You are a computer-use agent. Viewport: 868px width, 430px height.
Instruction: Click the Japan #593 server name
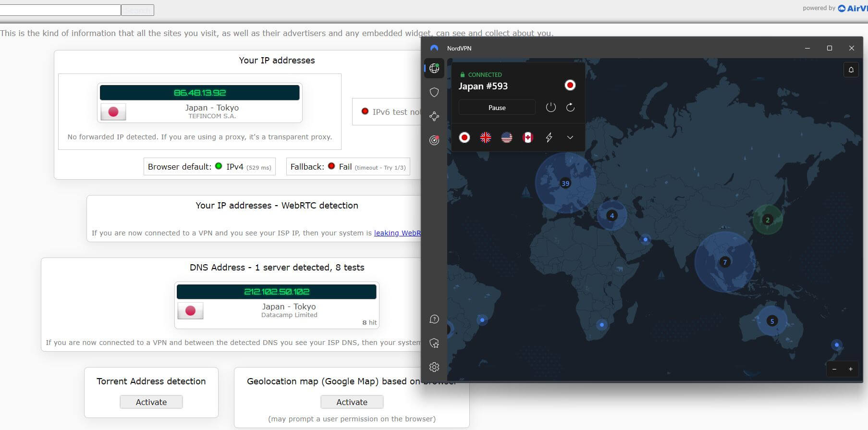483,86
